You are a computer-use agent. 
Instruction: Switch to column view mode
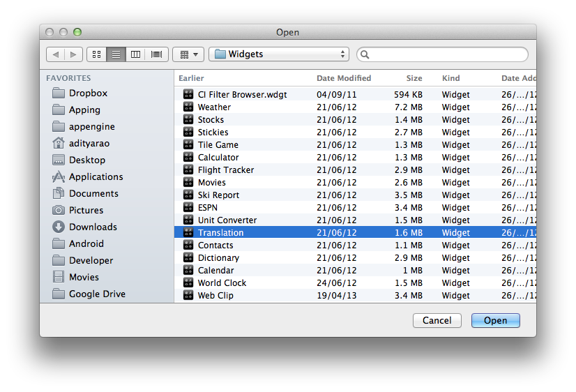(x=136, y=54)
